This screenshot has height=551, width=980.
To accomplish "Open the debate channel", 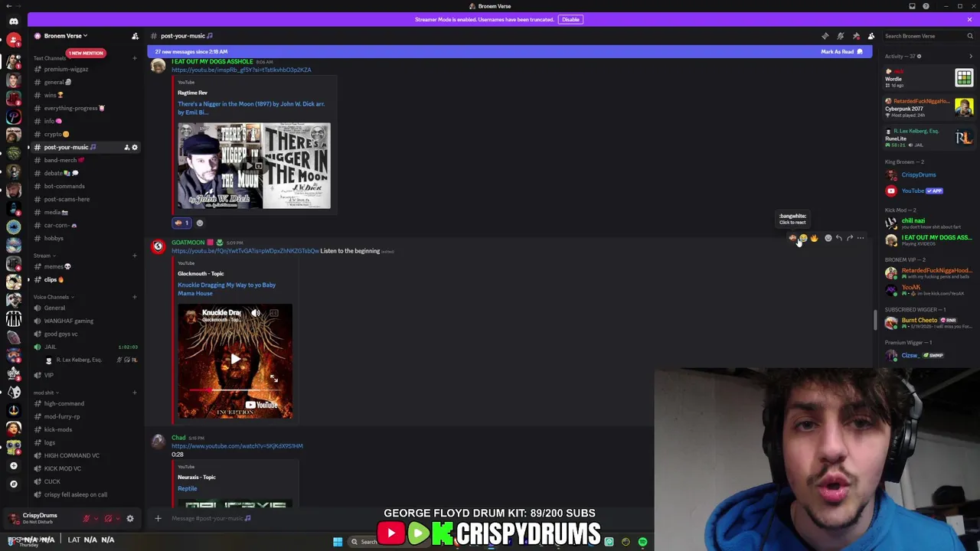I will pyautogui.click(x=86, y=173).
